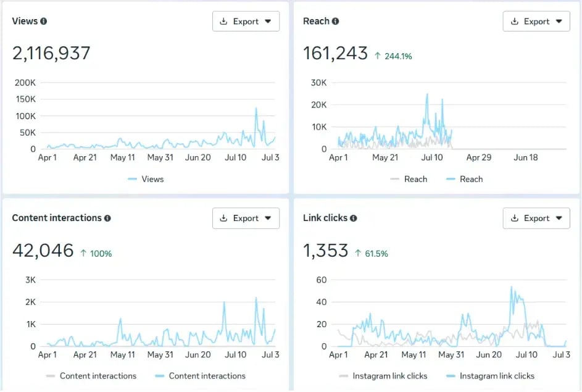
Task: Click the Link clicks card title
Action: pos(325,218)
